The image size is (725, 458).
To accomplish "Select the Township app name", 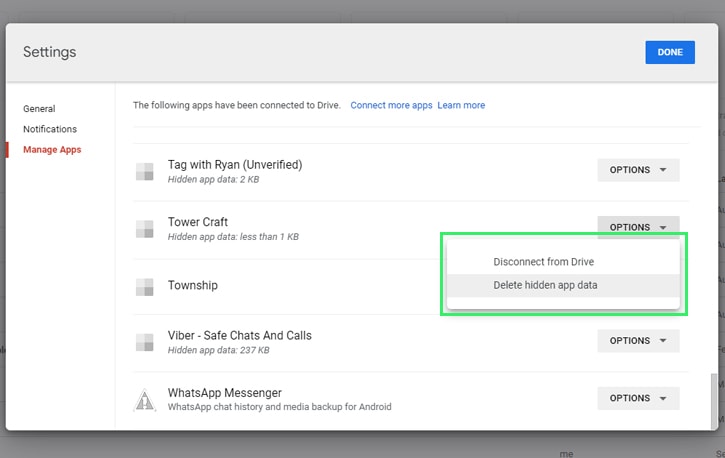I will [193, 286].
